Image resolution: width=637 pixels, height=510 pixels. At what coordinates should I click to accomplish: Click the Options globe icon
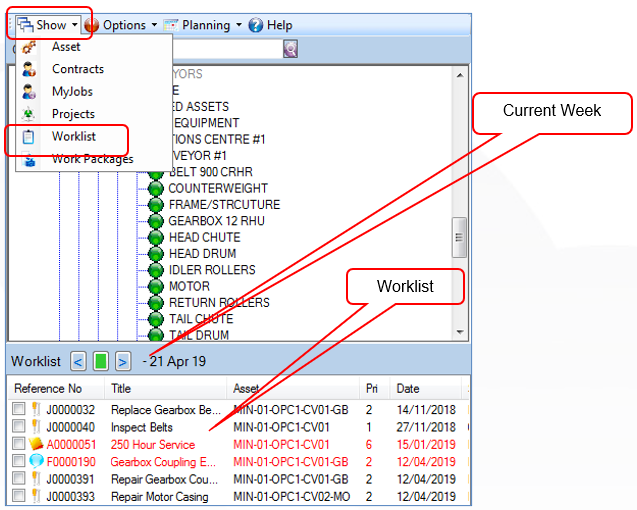(91, 25)
